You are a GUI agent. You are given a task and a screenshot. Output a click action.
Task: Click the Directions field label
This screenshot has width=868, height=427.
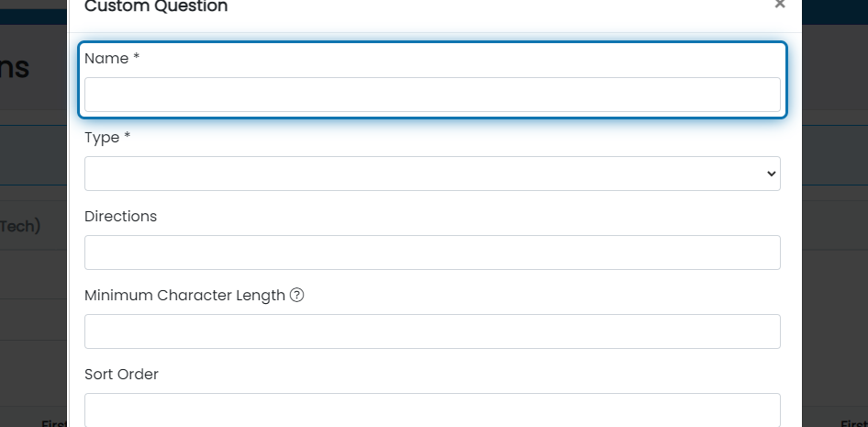(121, 217)
